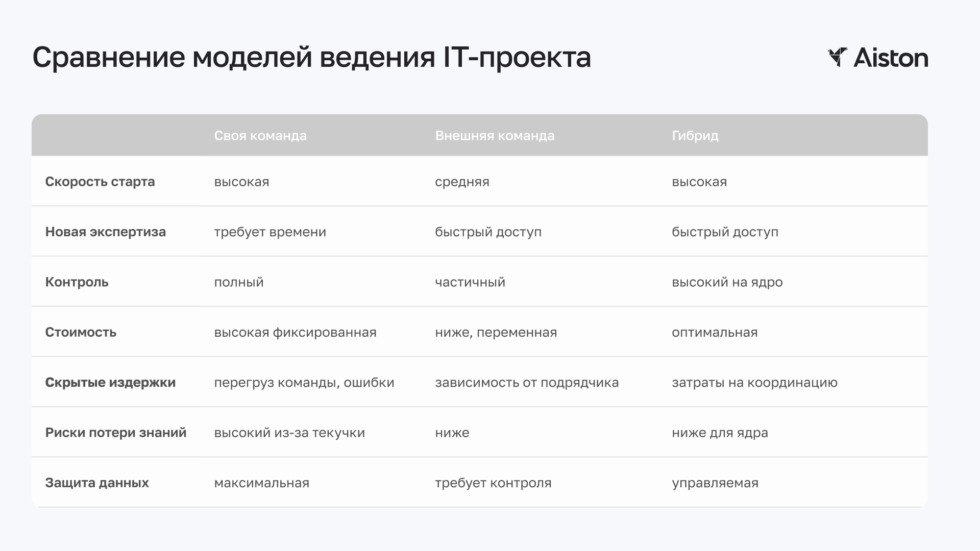Select the Скорость старта row label
The height and width of the screenshot is (551, 980).
pyautogui.click(x=100, y=182)
